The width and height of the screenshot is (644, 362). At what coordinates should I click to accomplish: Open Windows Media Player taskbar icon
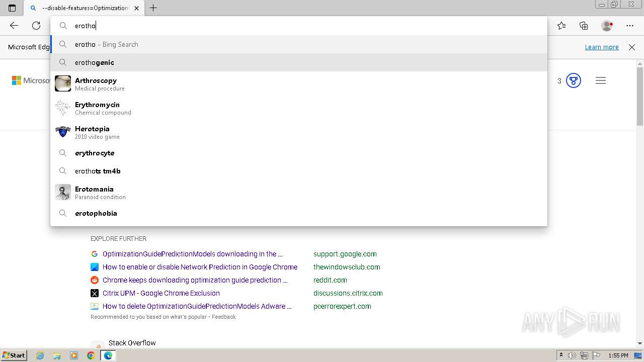pos(74,355)
